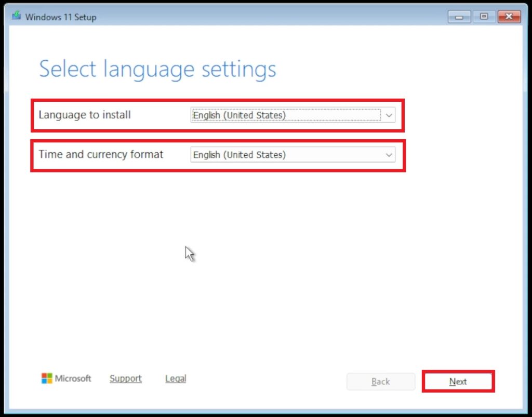Click the 'Time and currency format' label
The width and height of the screenshot is (532, 417).
[x=101, y=154]
